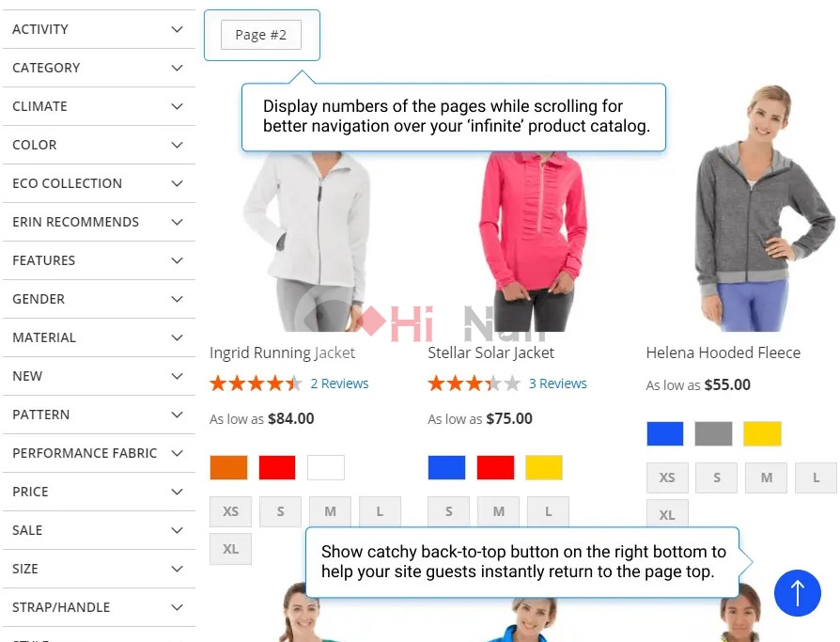Select size M for Stellar Solar Jacket
Screen dimensions: 840x642
[x=498, y=511]
